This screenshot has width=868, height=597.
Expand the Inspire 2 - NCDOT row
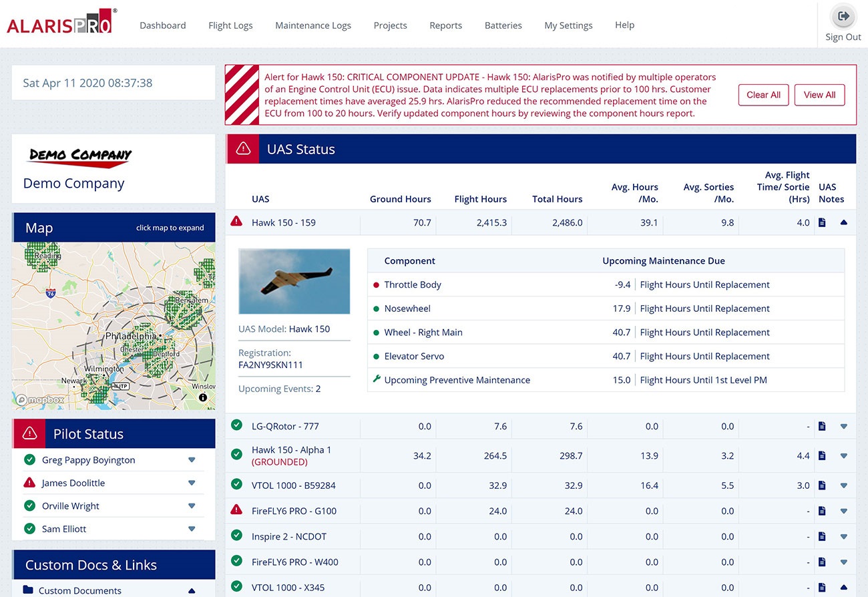(x=843, y=536)
